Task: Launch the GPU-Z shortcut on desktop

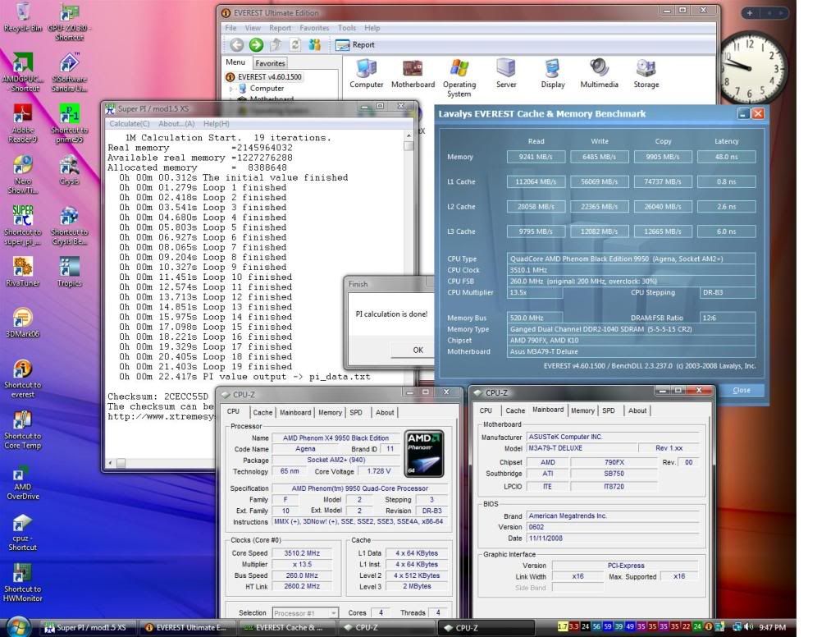Action: [69, 21]
